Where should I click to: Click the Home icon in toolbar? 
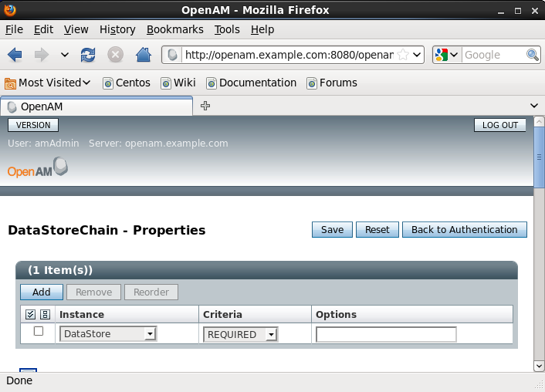tap(143, 55)
